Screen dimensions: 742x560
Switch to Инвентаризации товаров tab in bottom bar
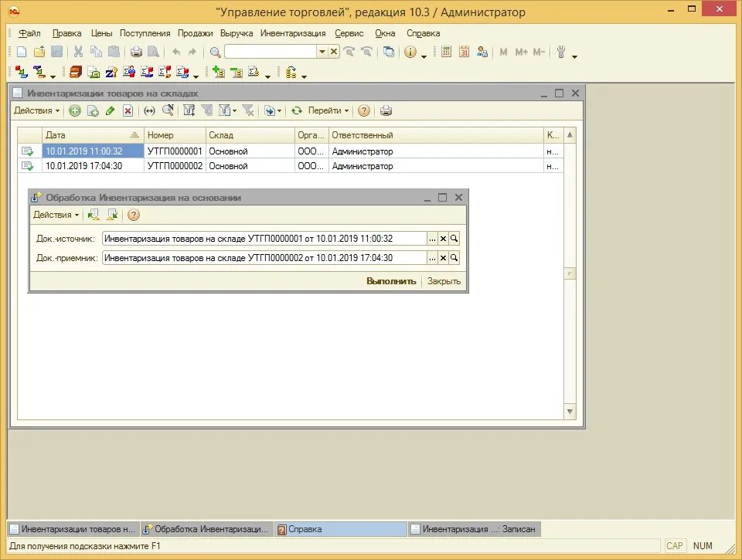click(x=73, y=529)
